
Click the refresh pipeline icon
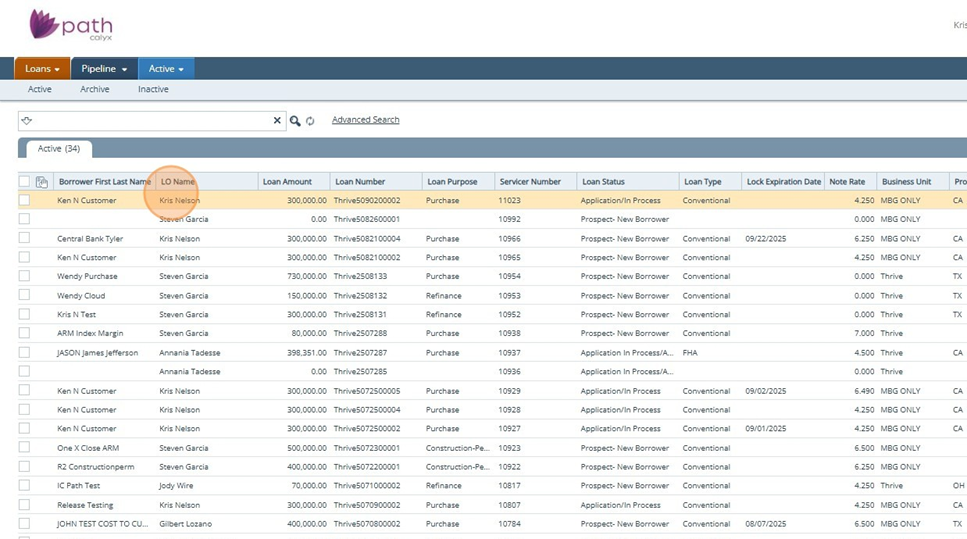(x=310, y=121)
